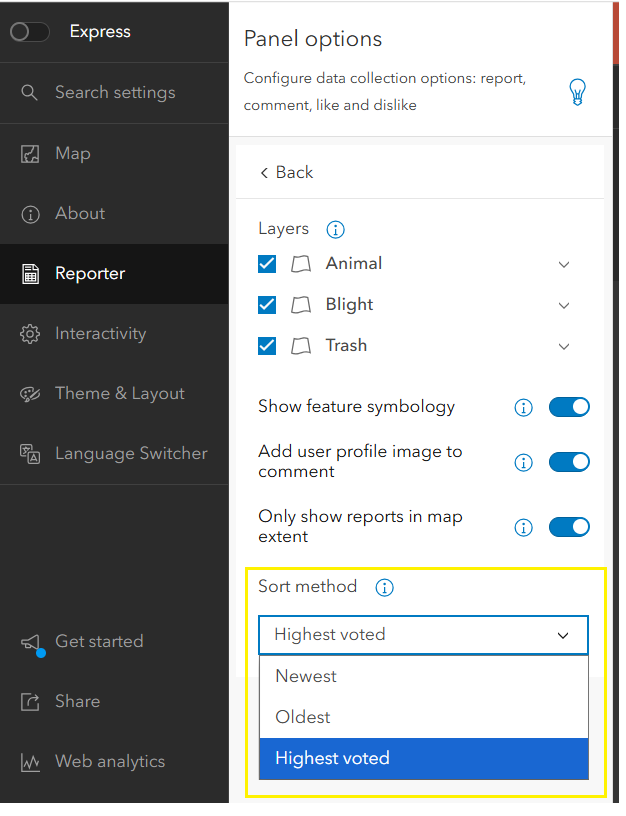Expand the Trash layer options chevron
This screenshot has width=626, height=816.
(564, 347)
